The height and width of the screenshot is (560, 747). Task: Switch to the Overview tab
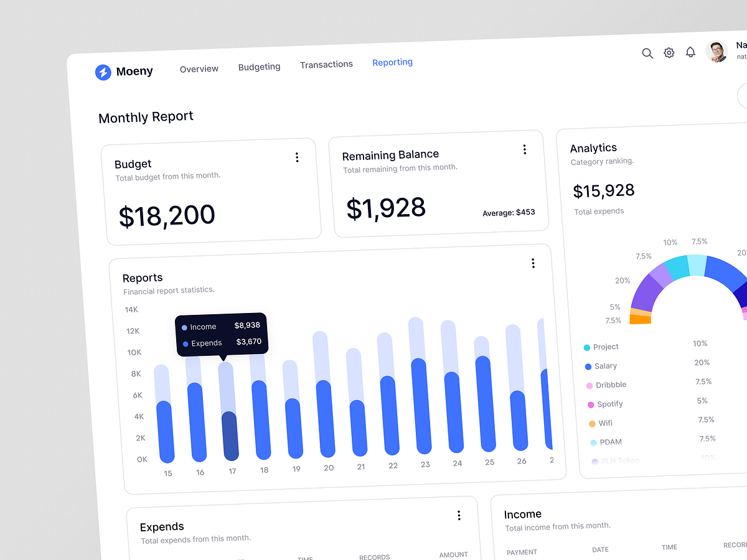[x=199, y=68]
